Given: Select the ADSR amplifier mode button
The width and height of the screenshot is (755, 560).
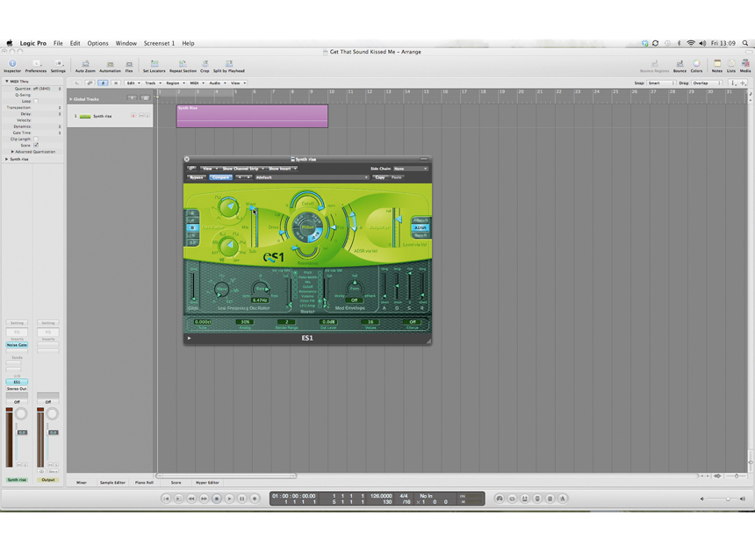Looking at the screenshot, I should 421,227.
